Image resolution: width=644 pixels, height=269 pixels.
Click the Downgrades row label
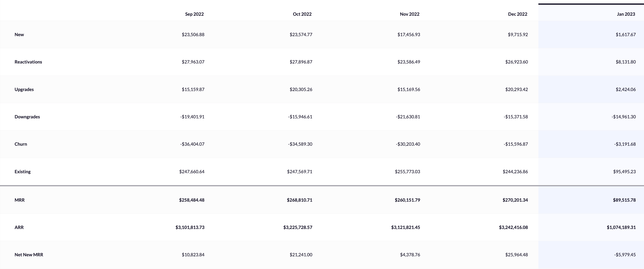pos(27,117)
